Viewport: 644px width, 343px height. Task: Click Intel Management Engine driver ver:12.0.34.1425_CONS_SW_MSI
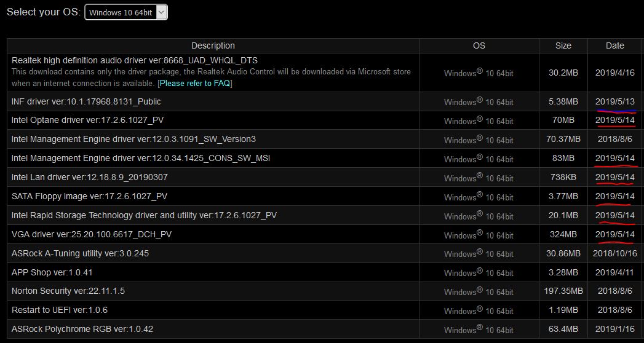coord(141,158)
